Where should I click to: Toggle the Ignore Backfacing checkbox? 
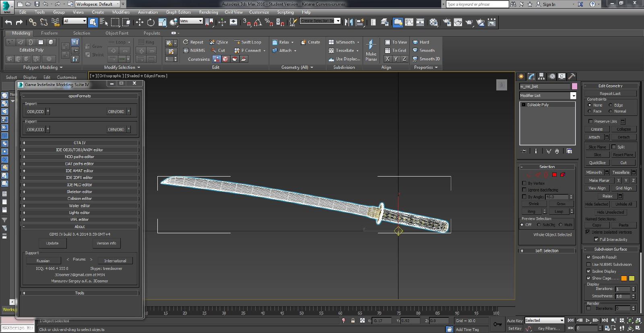pos(524,190)
